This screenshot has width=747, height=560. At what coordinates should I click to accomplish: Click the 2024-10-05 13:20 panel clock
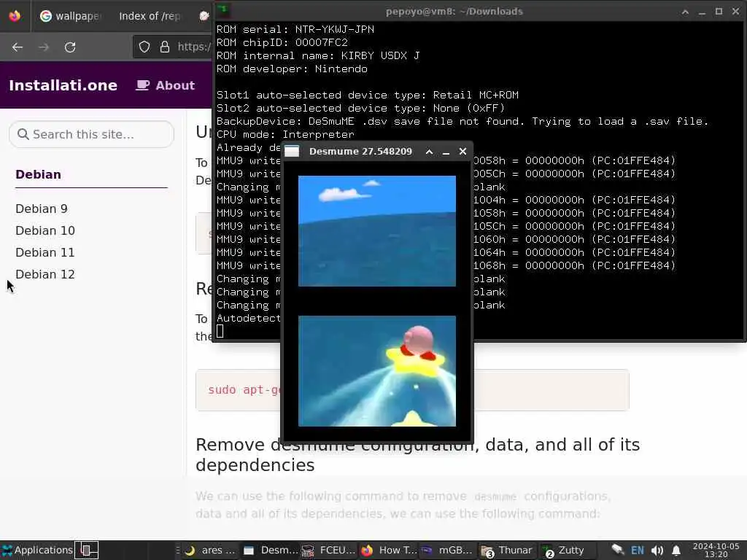tap(716, 550)
